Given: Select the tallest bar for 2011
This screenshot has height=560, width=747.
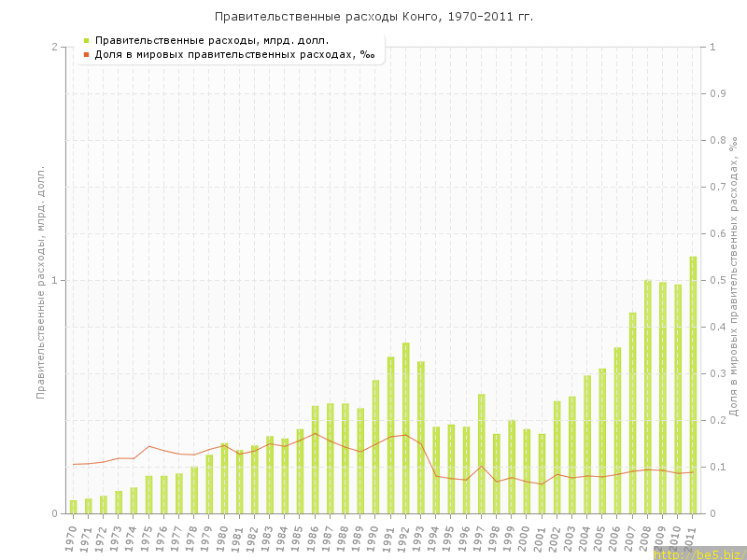Looking at the screenshot, I should [x=693, y=385].
